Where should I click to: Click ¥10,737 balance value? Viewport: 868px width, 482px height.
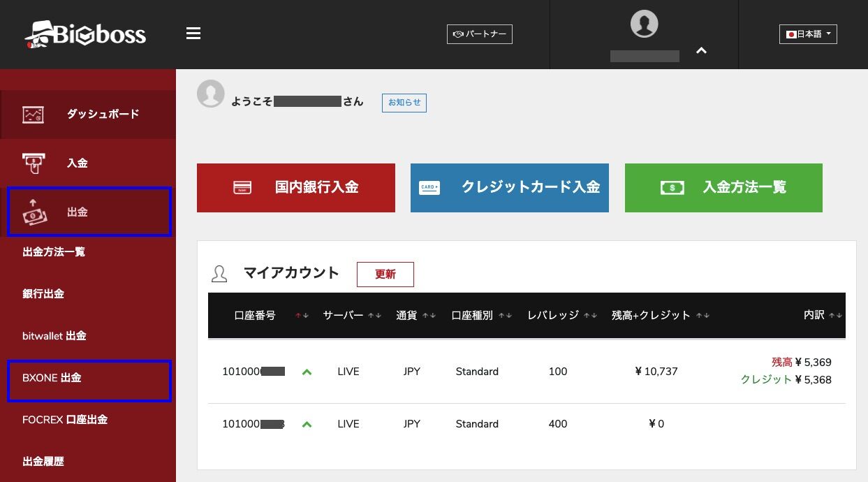(x=656, y=372)
